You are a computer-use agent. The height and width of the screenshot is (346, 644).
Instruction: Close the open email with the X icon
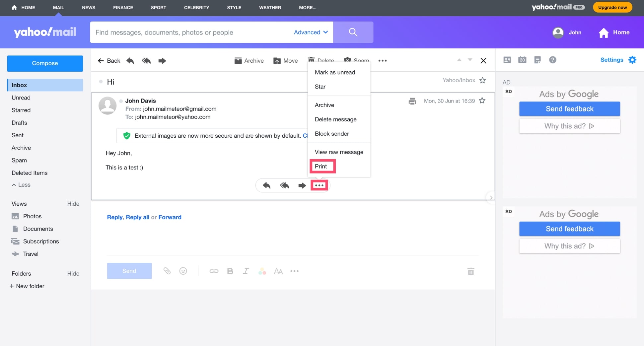coord(483,61)
